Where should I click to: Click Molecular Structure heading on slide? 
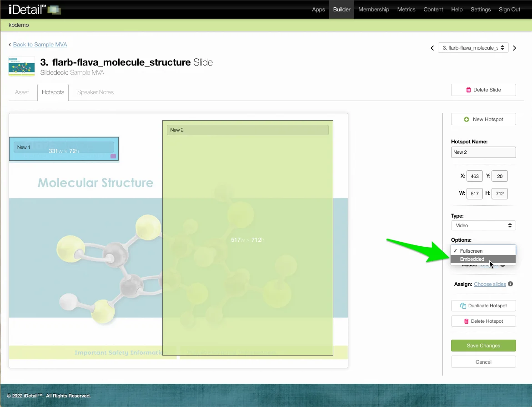coord(95,183)
